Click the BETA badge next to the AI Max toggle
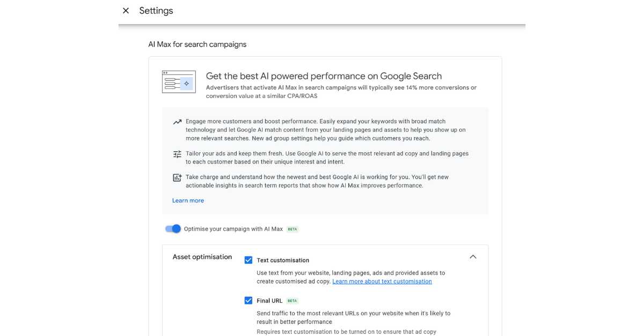The height and width of the screenshot is (336, 644). tap(292, 229)
